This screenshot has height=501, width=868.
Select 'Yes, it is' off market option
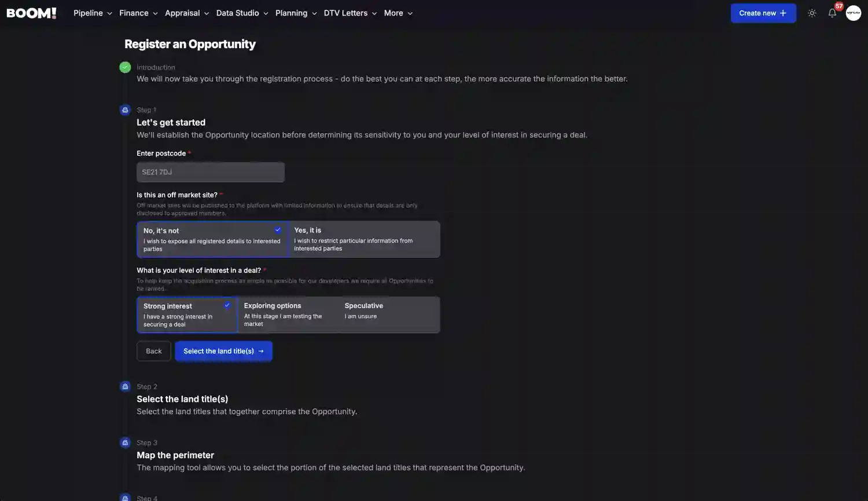364,239
